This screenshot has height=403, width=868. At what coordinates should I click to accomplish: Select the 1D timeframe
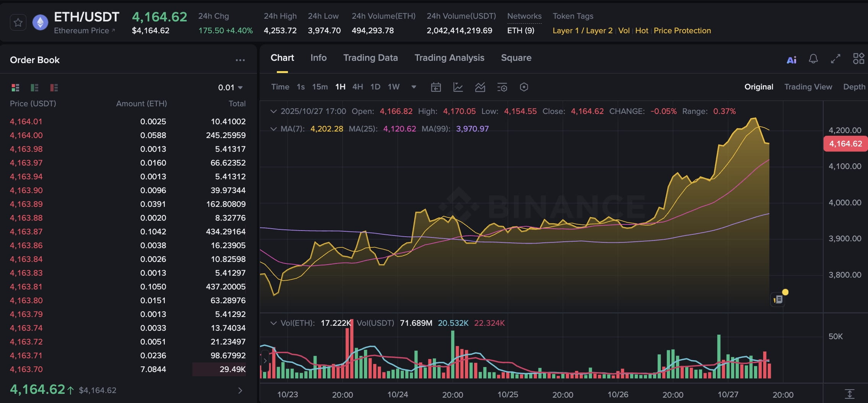click(x=375, y=87)
